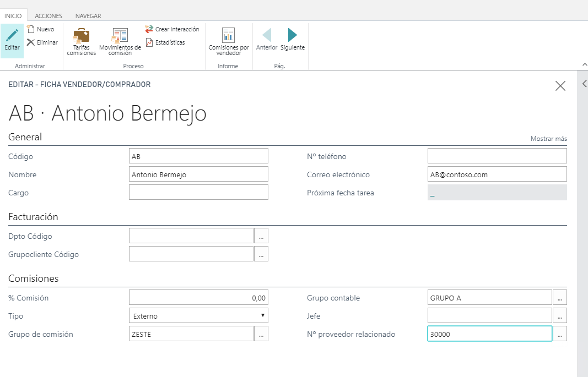Switch to the NAVEGAR tab
588x377 pixels.
pos(88,16)
